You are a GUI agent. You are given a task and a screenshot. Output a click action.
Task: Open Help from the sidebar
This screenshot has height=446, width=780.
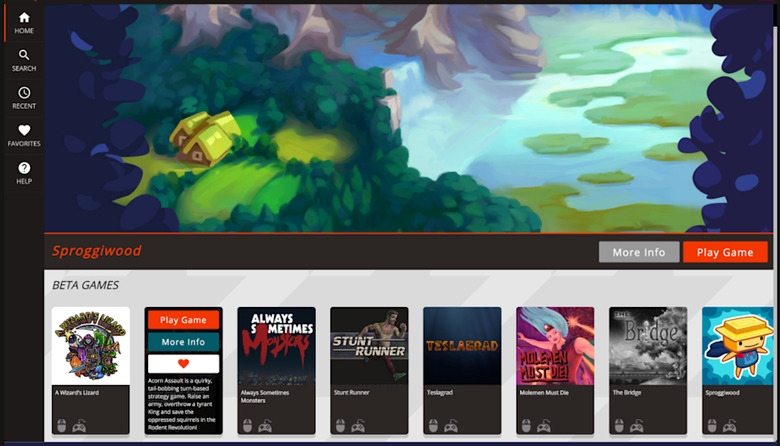(24, 173)
